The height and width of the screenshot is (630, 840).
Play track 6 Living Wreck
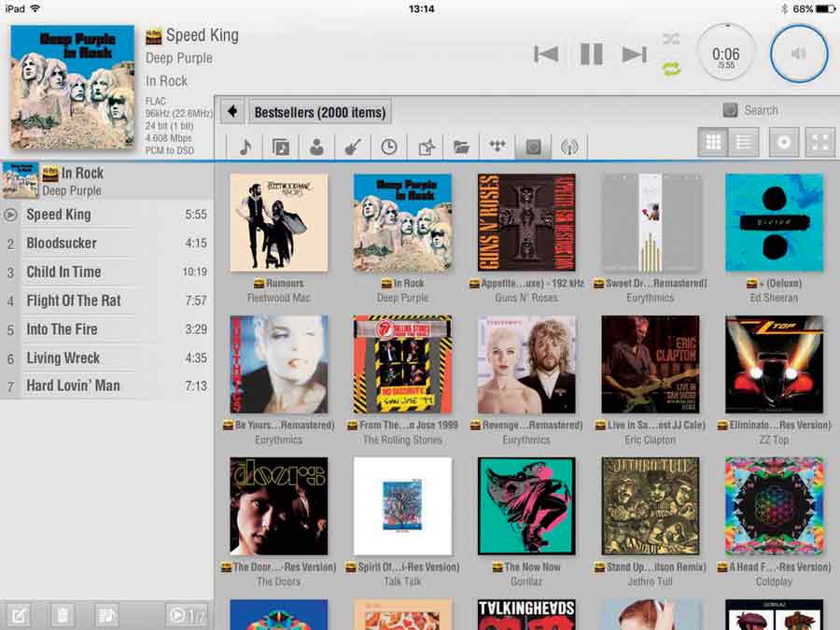point(107,357)
